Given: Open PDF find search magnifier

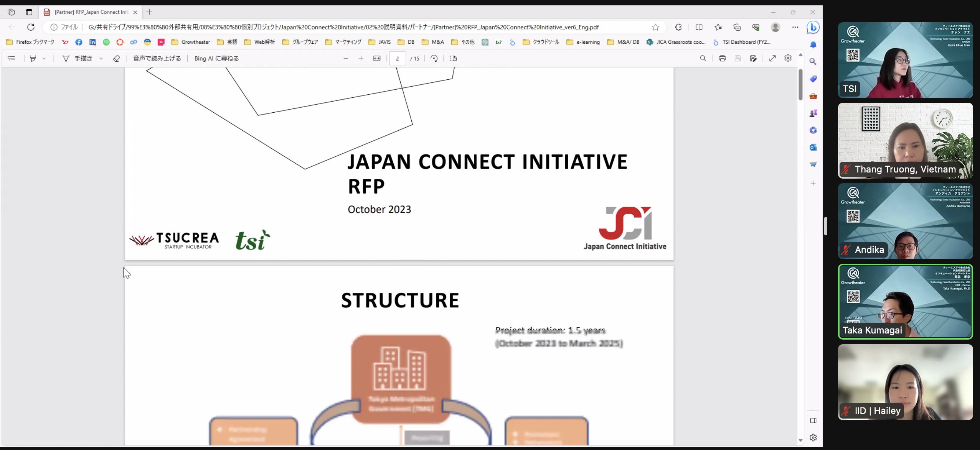Looking at the screenshot, I should [x=703, y=58].
